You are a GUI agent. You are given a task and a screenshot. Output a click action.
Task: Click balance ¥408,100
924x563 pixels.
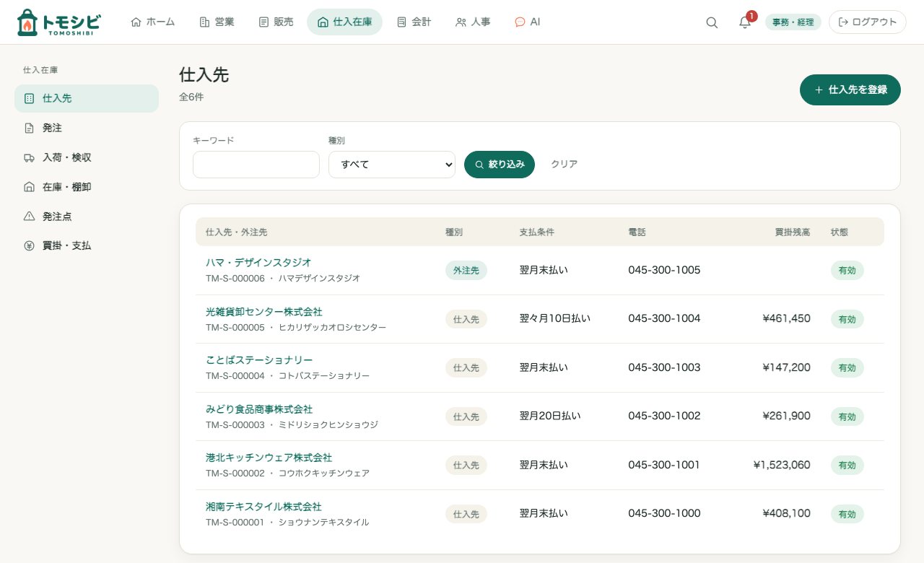point(786,513)
